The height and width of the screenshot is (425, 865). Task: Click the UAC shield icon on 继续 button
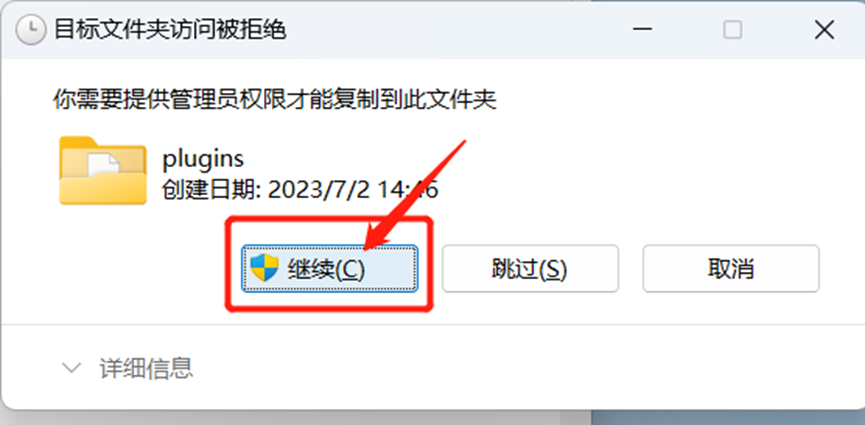(264, 268)
